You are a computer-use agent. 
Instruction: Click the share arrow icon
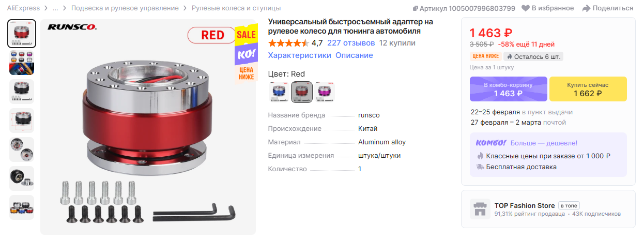586,8
